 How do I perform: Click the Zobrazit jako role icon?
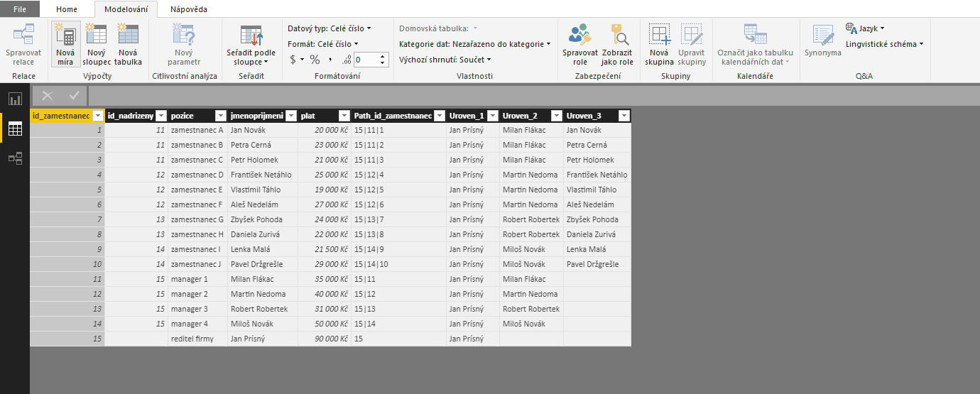pos(617,44)
